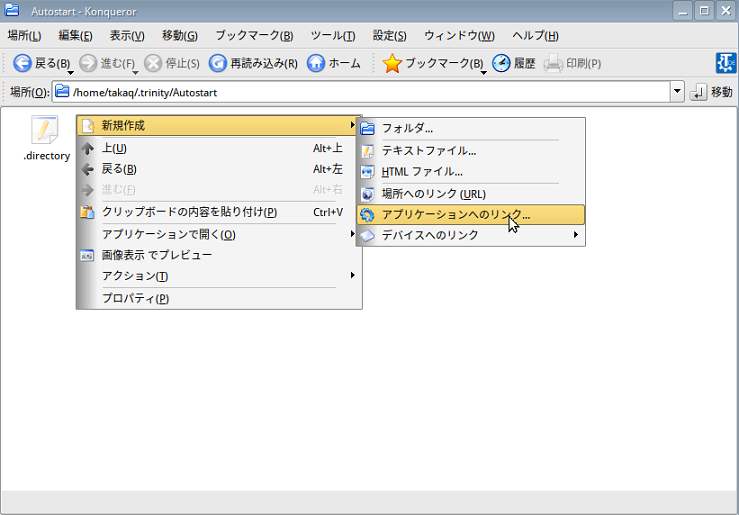Maximize the Konqueror window
The width and height of the screenshot is (739, 515).
pos(705,10)
